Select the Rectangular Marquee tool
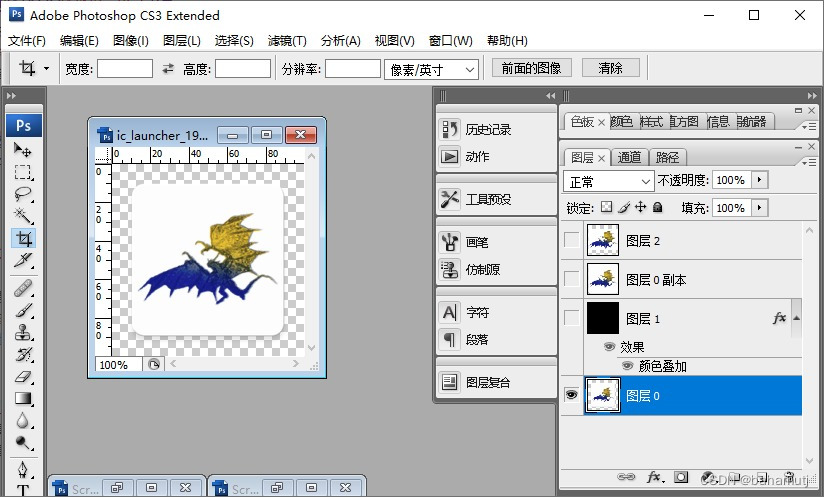Viewport: 824px width, 497px height. coord(23,172)
